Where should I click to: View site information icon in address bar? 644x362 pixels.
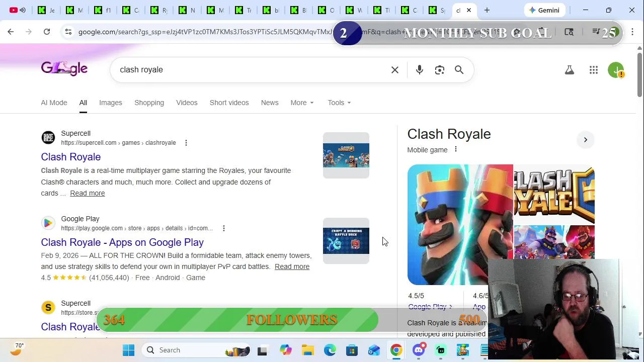tap(68, 32)
